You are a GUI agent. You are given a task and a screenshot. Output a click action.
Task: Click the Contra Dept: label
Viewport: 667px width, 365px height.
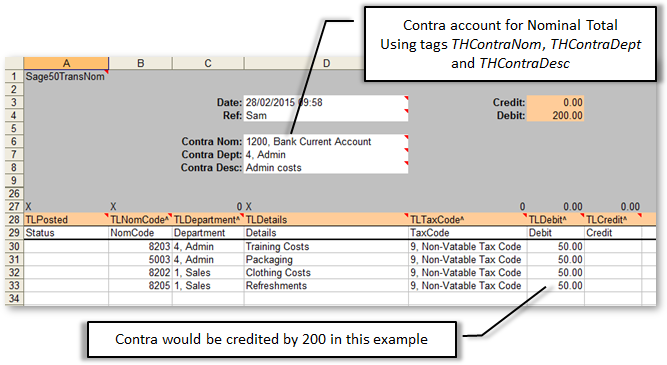pyautogui.click(x=212, y=154)
